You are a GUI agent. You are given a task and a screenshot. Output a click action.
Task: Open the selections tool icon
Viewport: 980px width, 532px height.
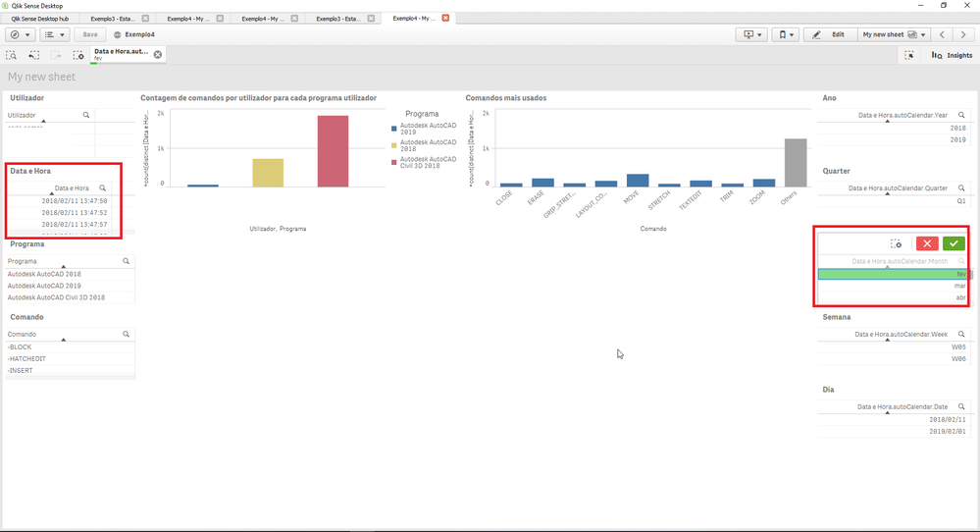point(909,56)
